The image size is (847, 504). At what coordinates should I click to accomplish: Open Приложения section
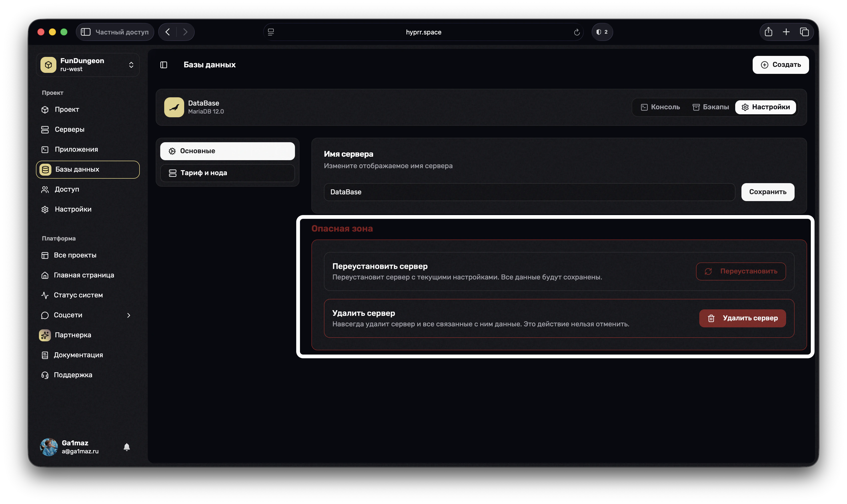[88, 149]
